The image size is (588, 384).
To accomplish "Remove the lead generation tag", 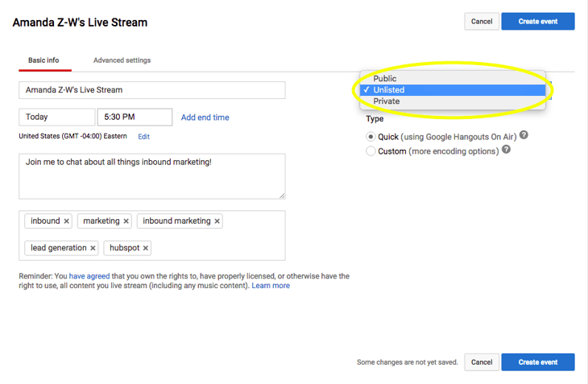I will [93, 249].
